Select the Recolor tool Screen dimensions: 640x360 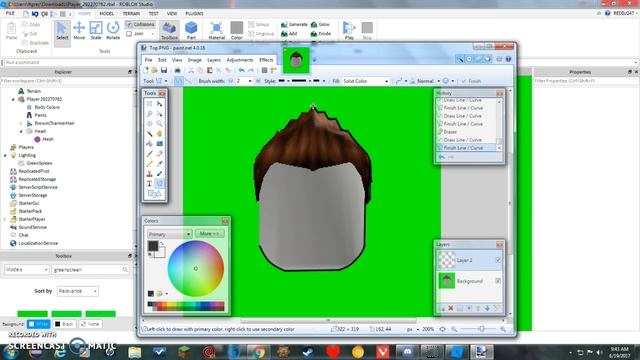tap(160, 173)
